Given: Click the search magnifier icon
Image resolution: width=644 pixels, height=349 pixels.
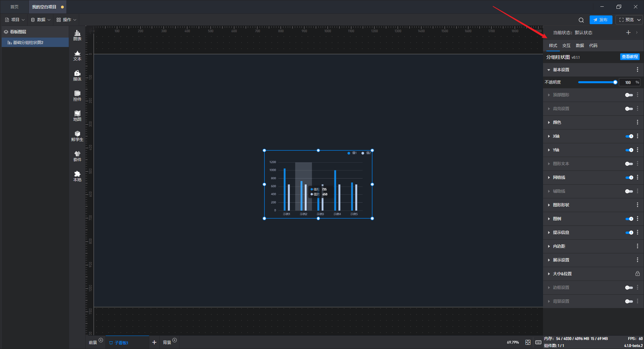Looking at the screenshot, I should [581, 20].
